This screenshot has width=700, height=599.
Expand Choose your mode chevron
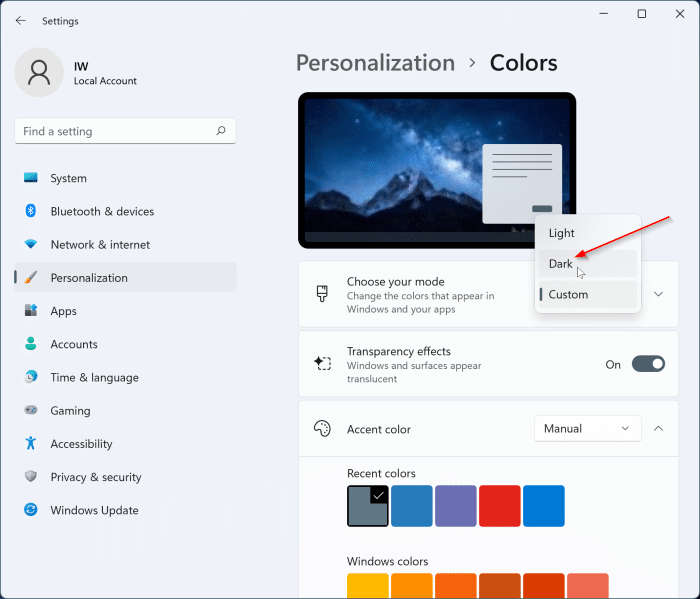click(658, 294)
